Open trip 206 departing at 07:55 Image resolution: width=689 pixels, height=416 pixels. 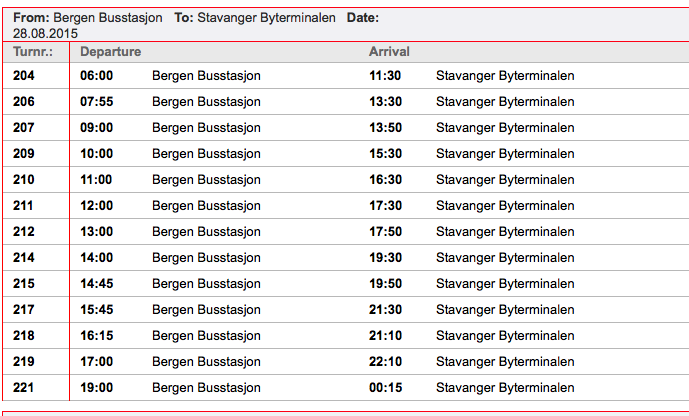346,101
